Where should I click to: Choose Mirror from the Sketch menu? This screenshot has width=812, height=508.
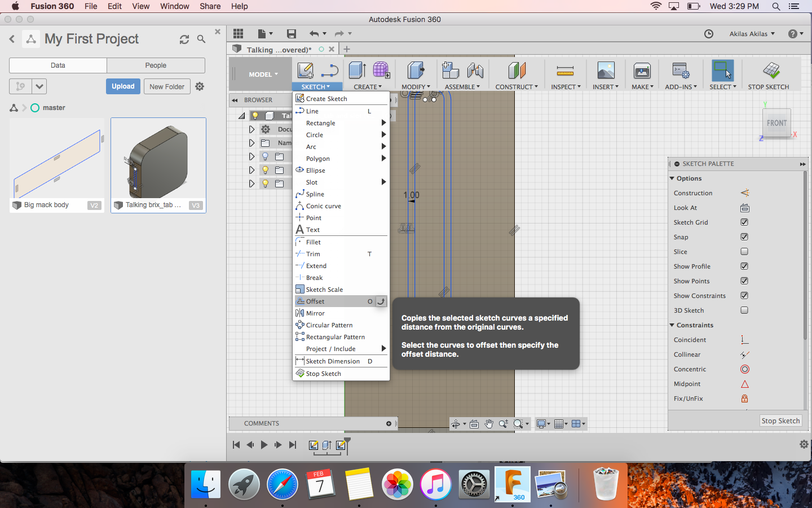315,313
